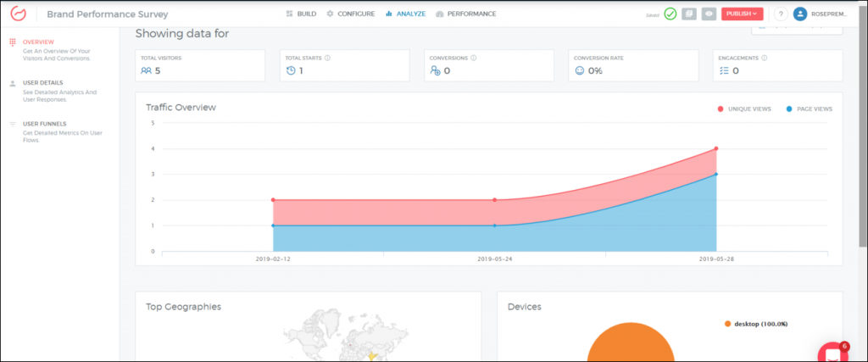Viewport: 868px width, 362px height.
Task: Open the duplicate pages icon button
Action: [689, 14]
